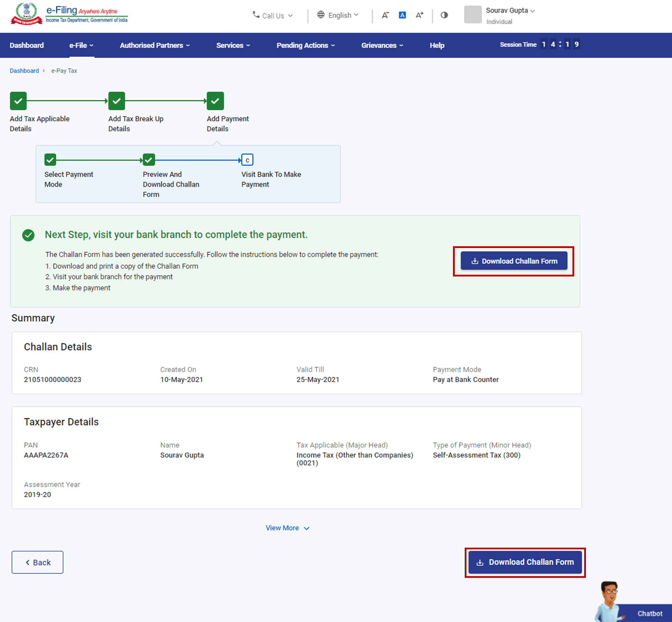This screenshot has width=672, height=622.
Task: Click Download Challan Form at the bottom
Action: pos(525,562)
